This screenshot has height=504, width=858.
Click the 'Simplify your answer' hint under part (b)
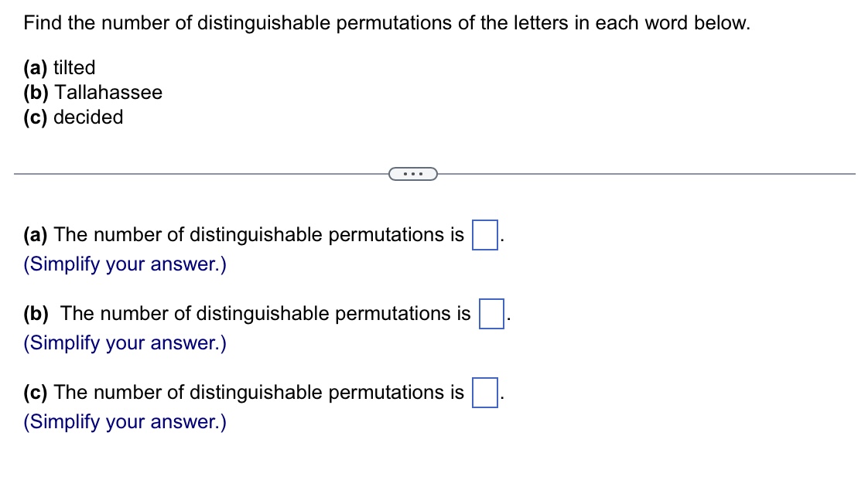click(x=124, y=343)
